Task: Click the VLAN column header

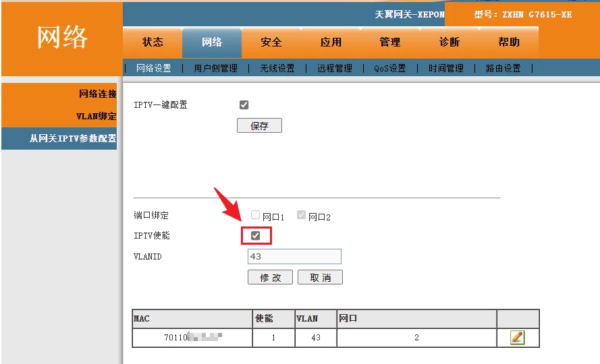Action: (x=316, y=318)
